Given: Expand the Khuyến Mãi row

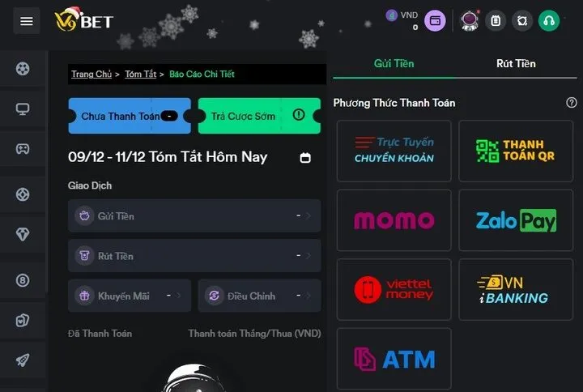Looking at the screenshot, I should [x=130, y=296].
